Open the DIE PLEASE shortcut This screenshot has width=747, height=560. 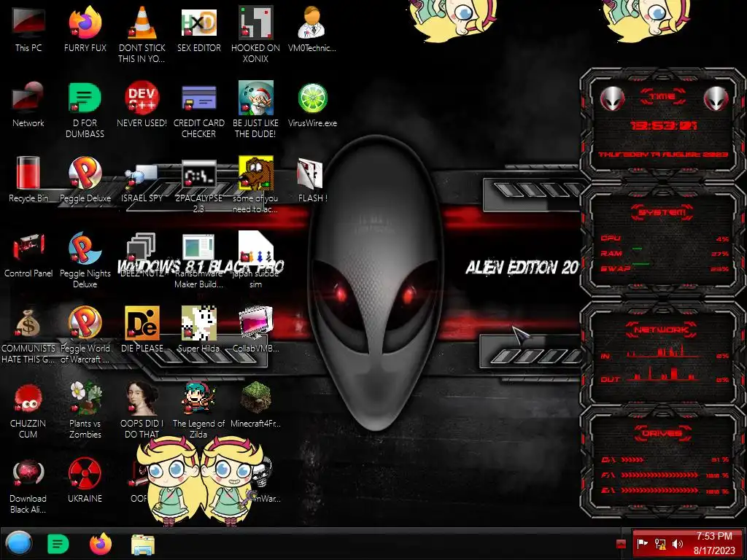click(142, 330)
